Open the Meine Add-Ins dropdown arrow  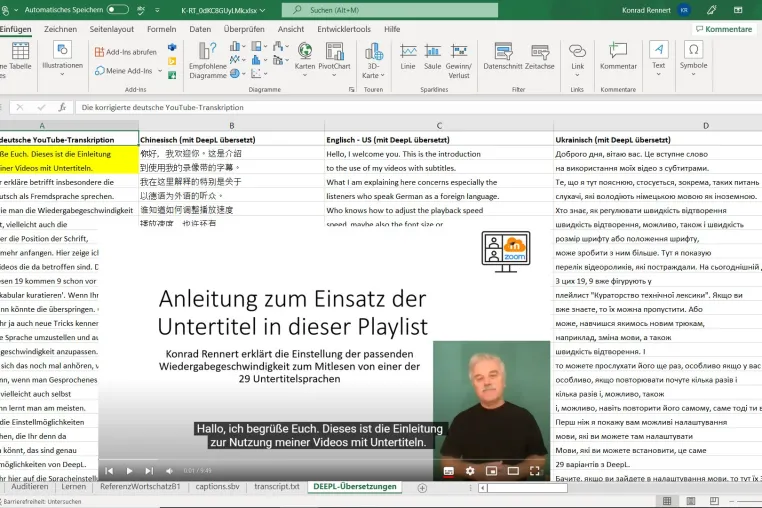tap(160, 71)
